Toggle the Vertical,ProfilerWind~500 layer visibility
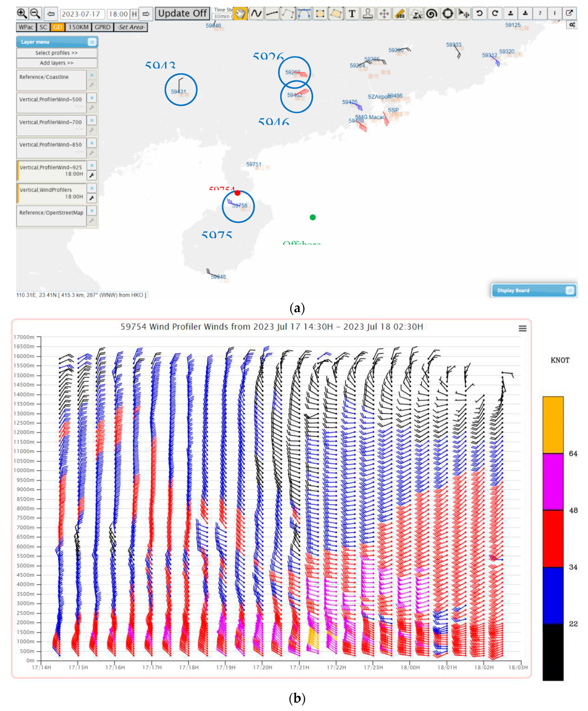588x711 pixels. tap(51, 103)
